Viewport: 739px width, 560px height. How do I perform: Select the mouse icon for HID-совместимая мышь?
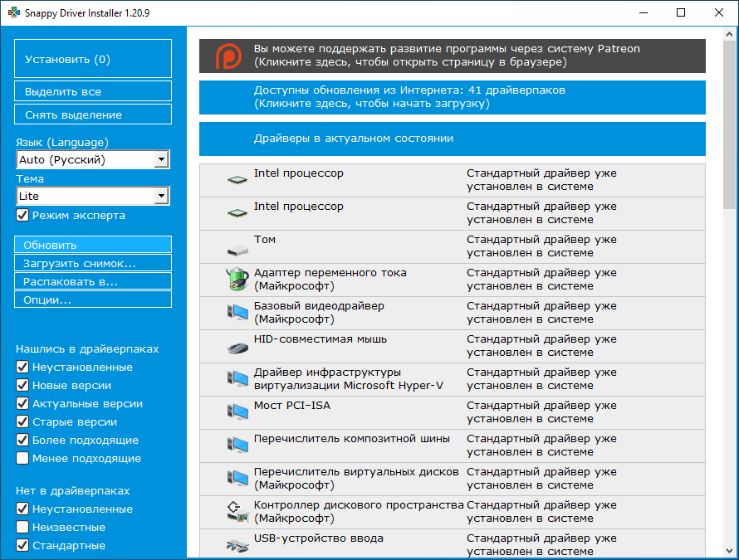(x=237, y=348)
